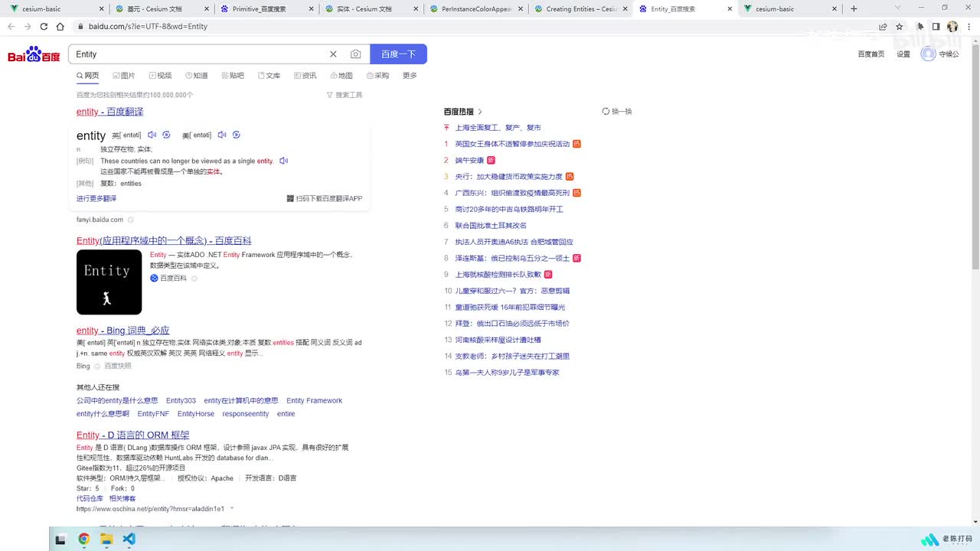This screenshot has height=551, width=980.
Task: Select the 地图 search tab
Action: pyautogui.click(x=341, y=76)
